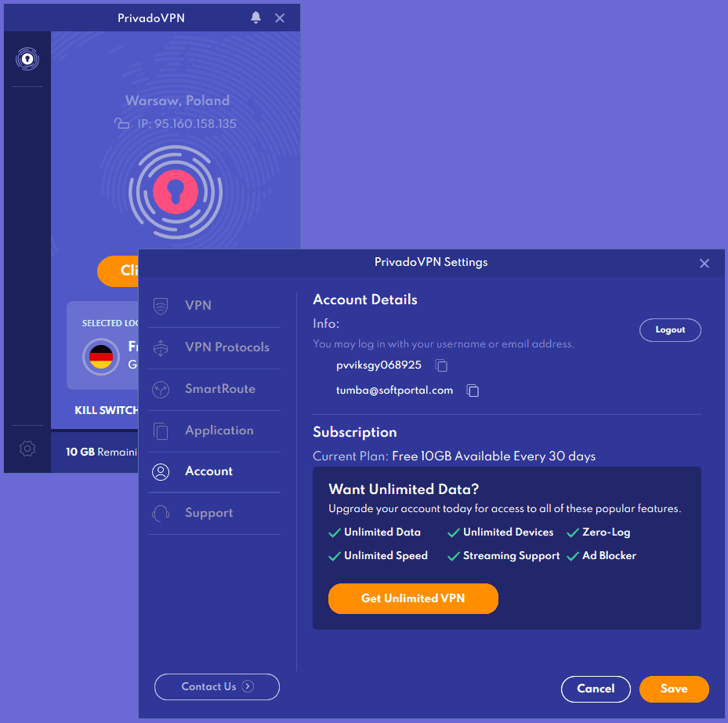Click the Streaming Support feature item
Screen dimensions: 728x723
point(504,556)
